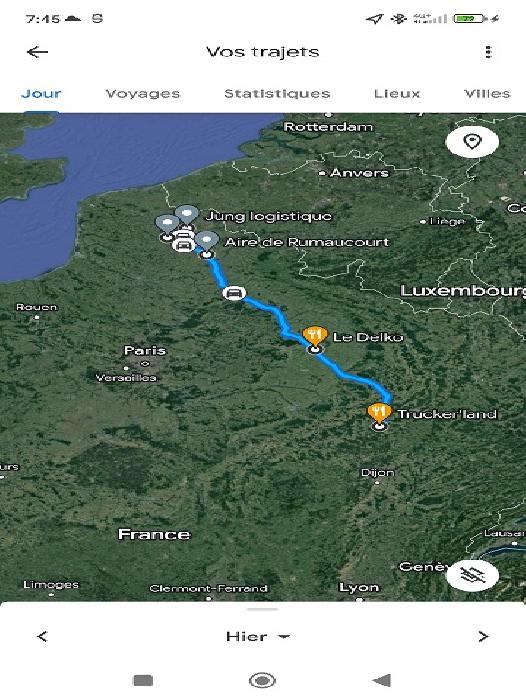Screen dimensions: 526x700
Task: Tap the Android home button
Action: point(262,680)
